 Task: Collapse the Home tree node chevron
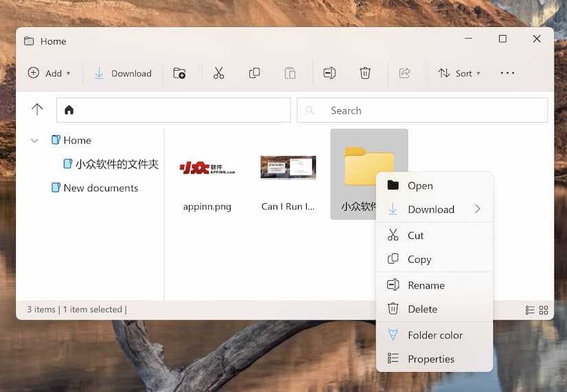[x=34, y=140]
